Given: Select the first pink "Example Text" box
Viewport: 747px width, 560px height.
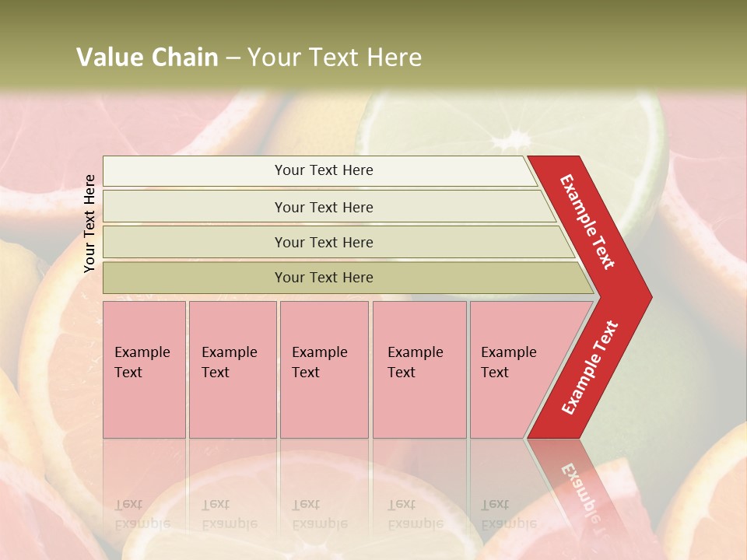Looking at the screenshot, I should point(144,369).
